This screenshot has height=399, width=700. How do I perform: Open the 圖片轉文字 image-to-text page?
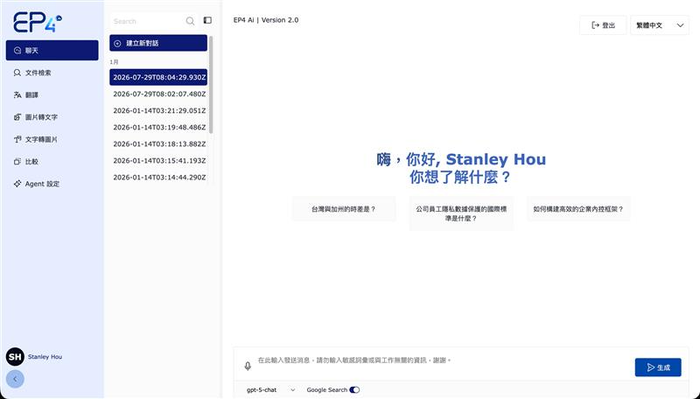tap(52, 117)
